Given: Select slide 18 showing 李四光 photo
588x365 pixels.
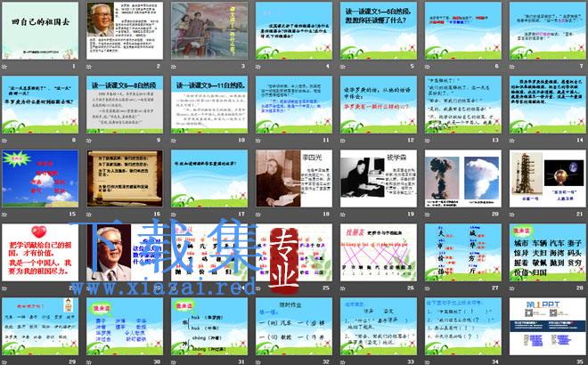Looking at the screenshot, I should pyautogui.click(x=294, y=178).
